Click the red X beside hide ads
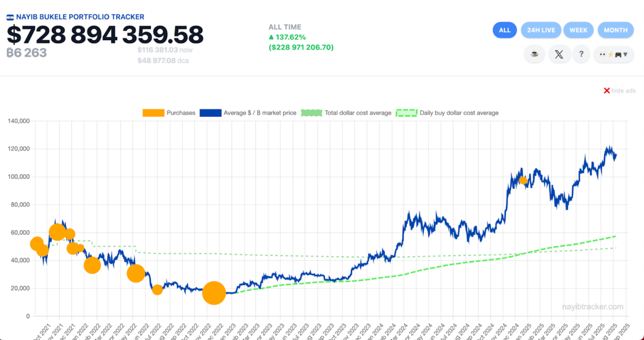 606,91
